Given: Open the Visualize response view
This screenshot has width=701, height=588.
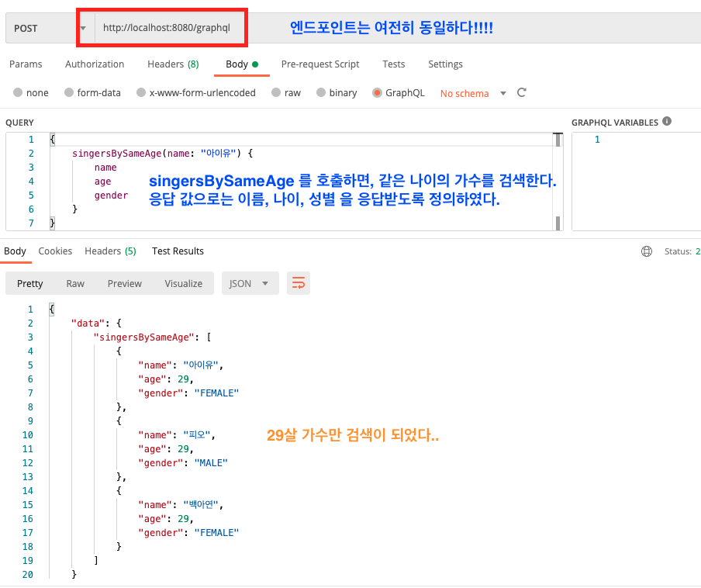Looking at the screenshot, I should pyautogui.click(x=183, y=283).
